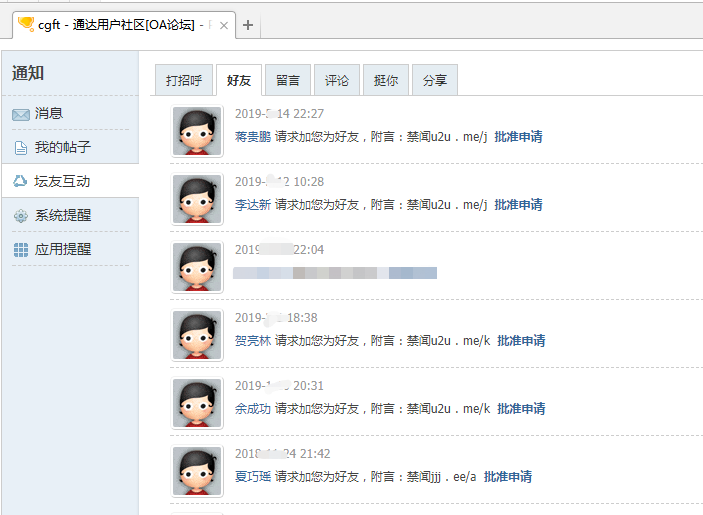Viewport: 703px width, 515px height.
Task: Click the avatar of 贺亮林's request
Action: point(197,335)
